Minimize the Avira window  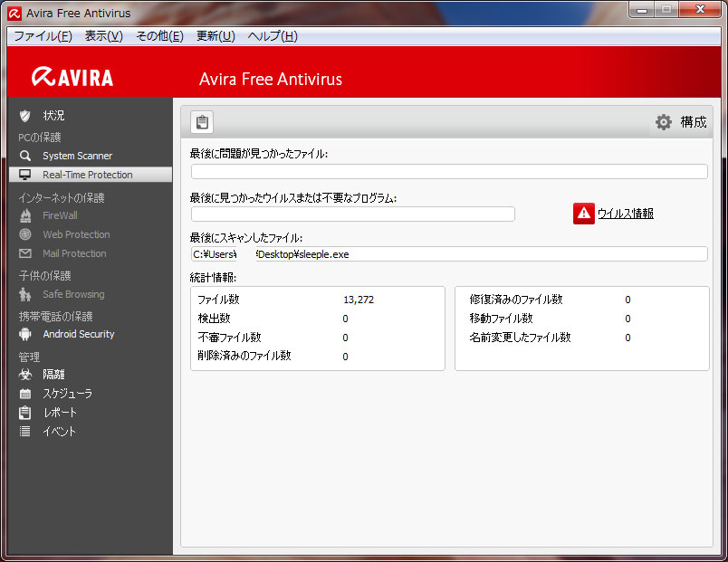(642, 10)
